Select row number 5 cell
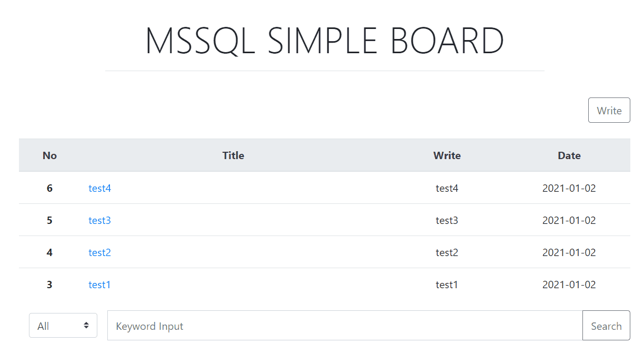This screenshot has height=353, width=644. point(49,220)
